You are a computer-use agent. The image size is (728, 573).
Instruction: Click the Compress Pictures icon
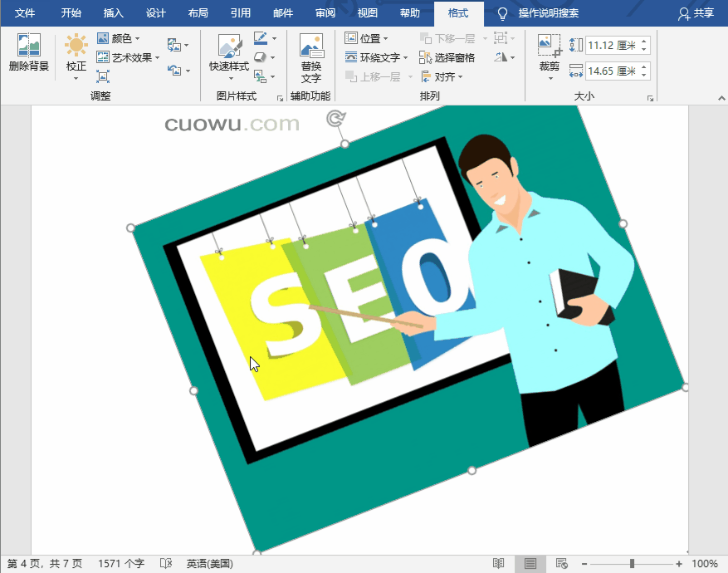pyautogui.click(x=103, y=76)
